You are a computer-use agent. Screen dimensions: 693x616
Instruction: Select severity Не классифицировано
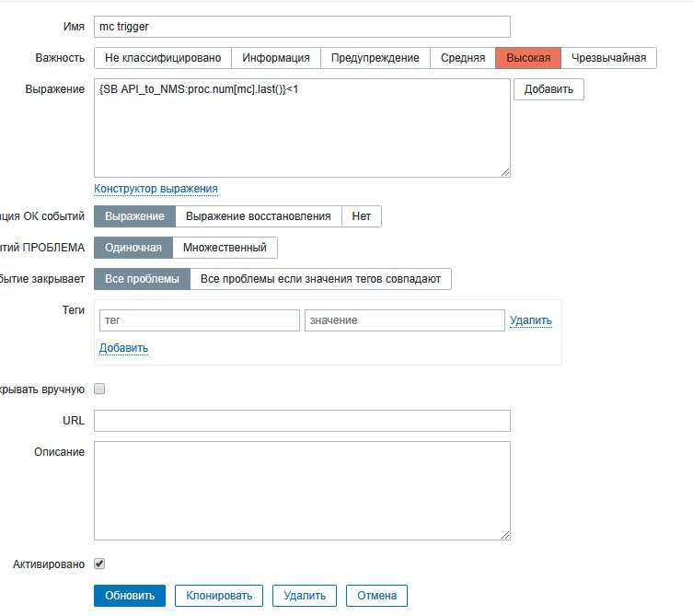[163, 58]
